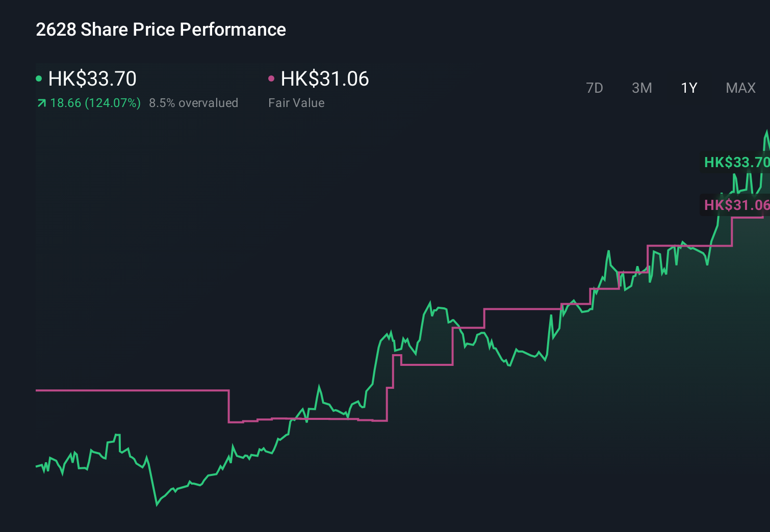Click the 2628 Share Price Performance title

click(x=160, y=29)
